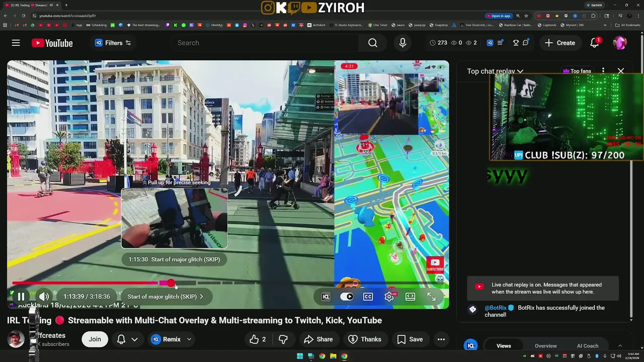The width and height of the screenshot is (644, 362).
Task: Like the video
Action: pos(258,339)
